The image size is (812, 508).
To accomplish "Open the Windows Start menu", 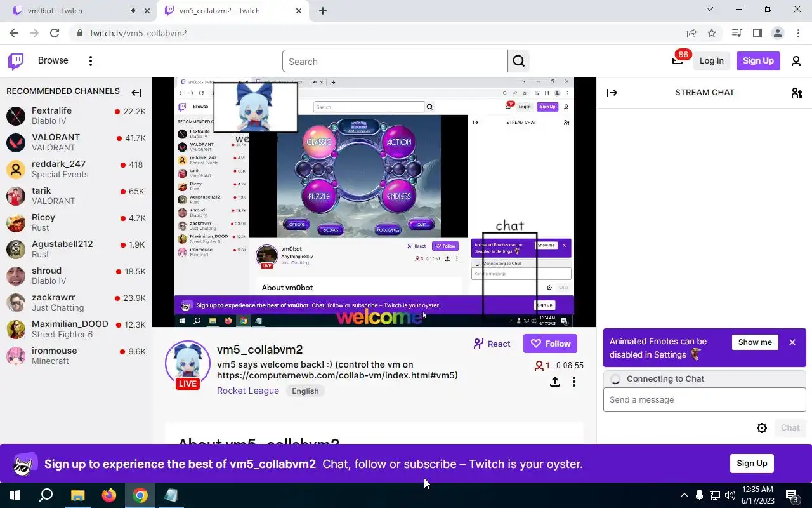I will 15,495.
